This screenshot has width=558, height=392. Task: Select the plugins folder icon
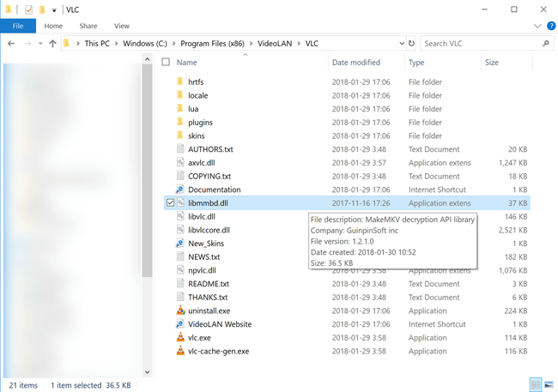[x=180, y=123]
